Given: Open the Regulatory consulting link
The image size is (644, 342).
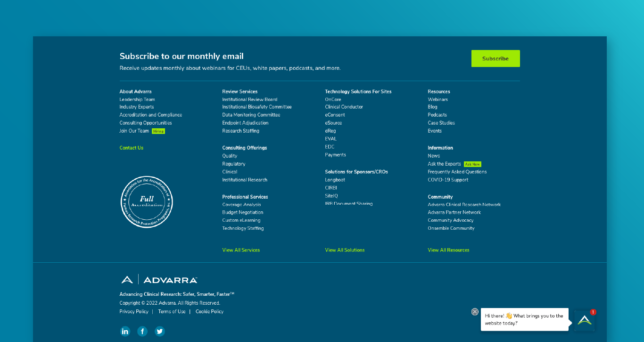Looking at the screenshot, I should click(234, 164).
